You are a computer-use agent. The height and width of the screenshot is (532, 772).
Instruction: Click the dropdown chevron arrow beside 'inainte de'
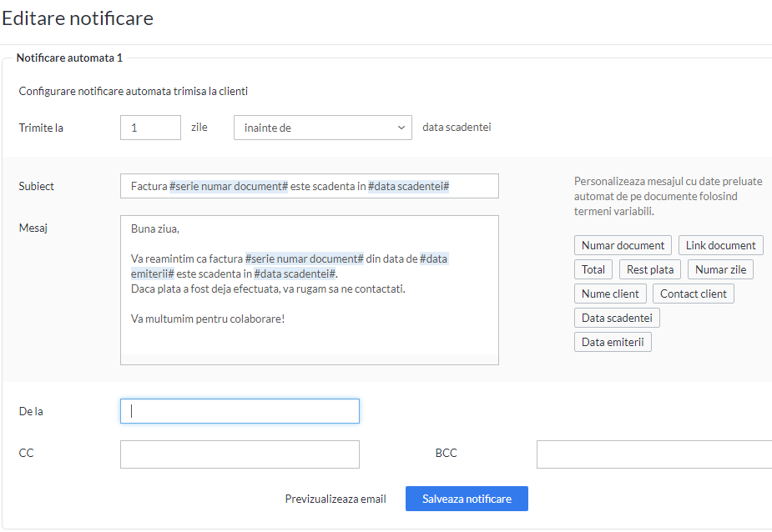coord(401,128)
